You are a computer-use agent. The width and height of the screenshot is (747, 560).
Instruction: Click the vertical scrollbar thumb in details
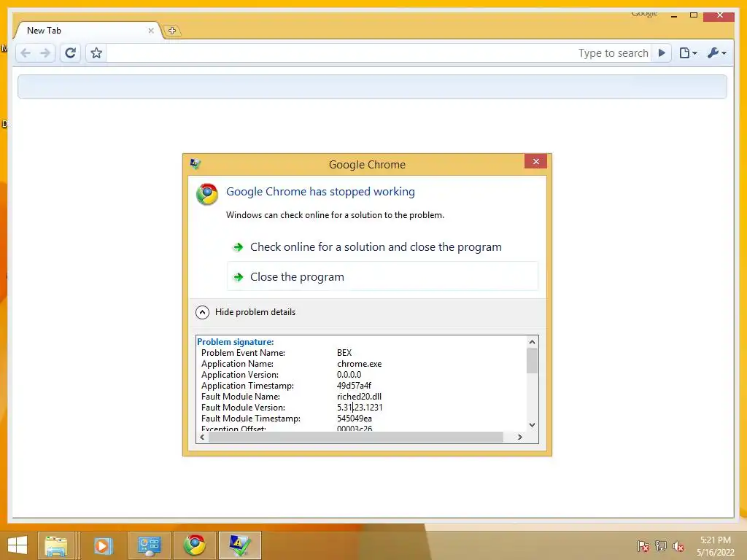point(532,360)
